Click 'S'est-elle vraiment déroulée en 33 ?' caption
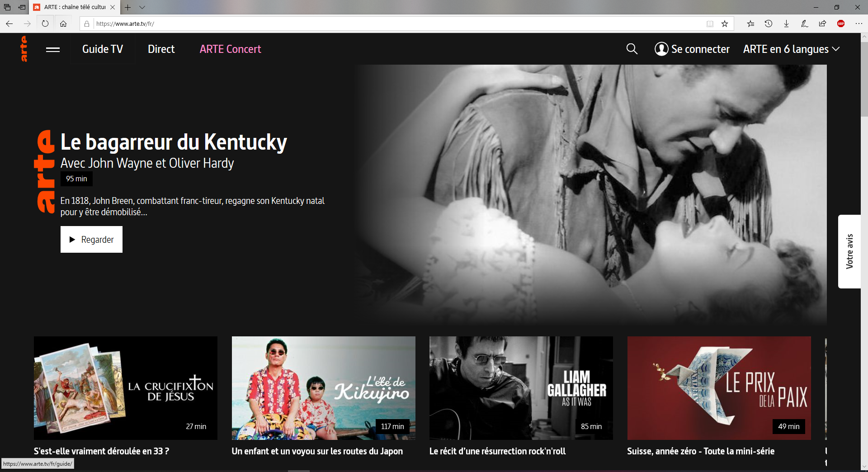This screenshot has width=868, height=472. tap(101, 451)
